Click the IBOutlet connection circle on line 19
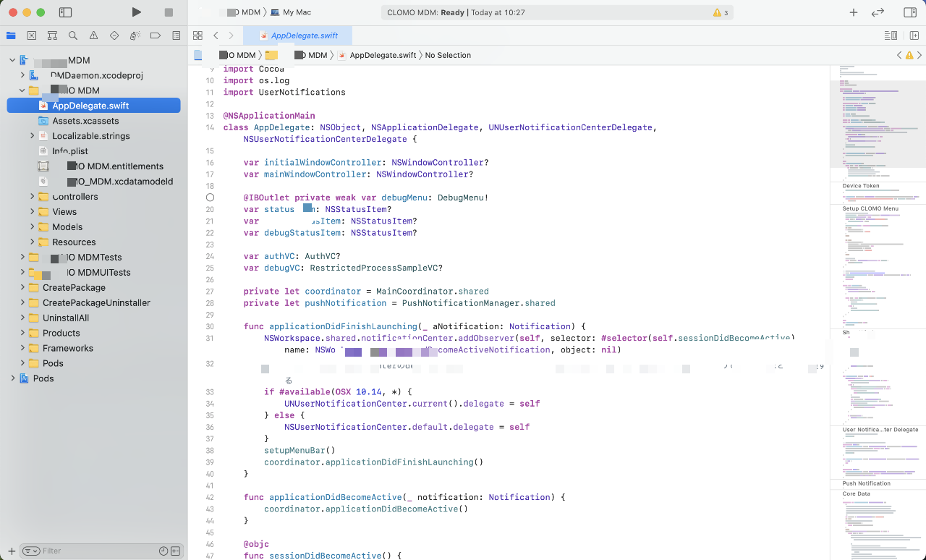Viewport: 926px width, 560px height. 210,198
